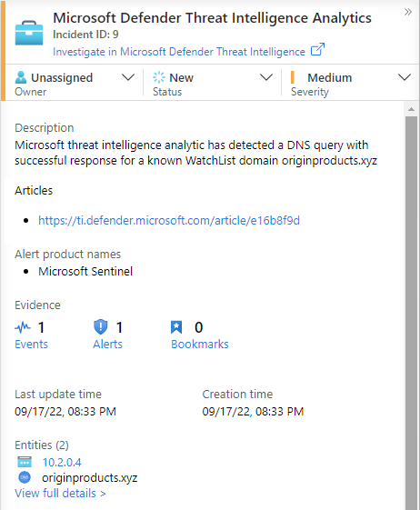
Task: Click the orange Medium severity bar
Action: click(x=292, y=77)
